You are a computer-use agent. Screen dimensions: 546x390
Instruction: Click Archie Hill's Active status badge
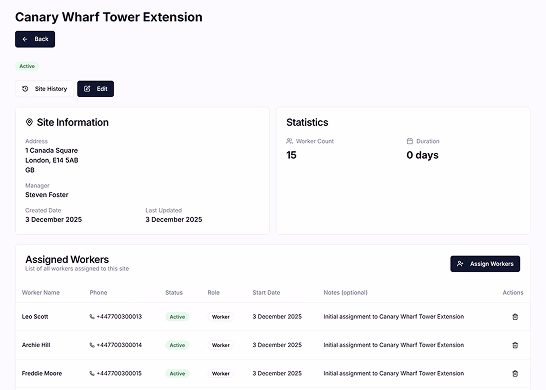coord(177,345)
